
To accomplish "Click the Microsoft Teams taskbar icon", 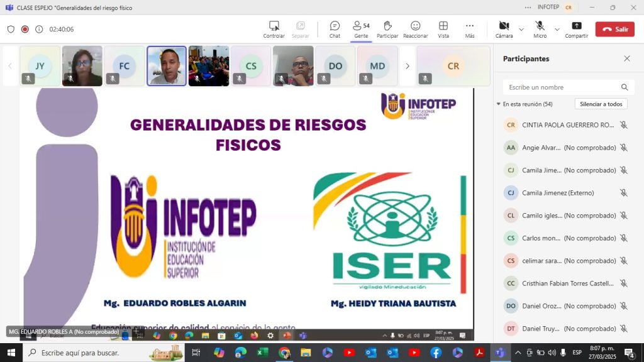I will click(500, 353).
